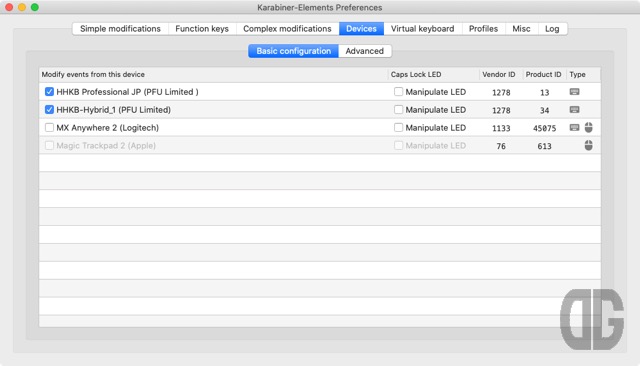The width and height of the screenshot is (640, 366).
Task: Open the Simple modifications tab
Action: point(120,29)
